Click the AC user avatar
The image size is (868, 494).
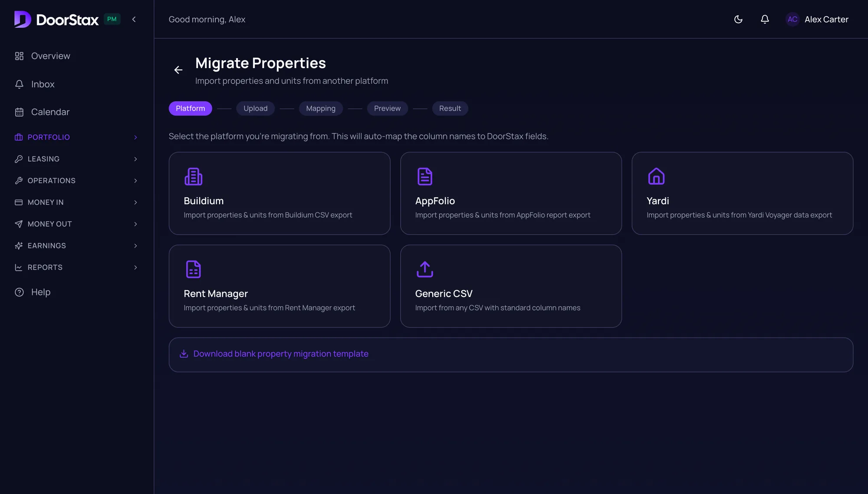point(792,19)
